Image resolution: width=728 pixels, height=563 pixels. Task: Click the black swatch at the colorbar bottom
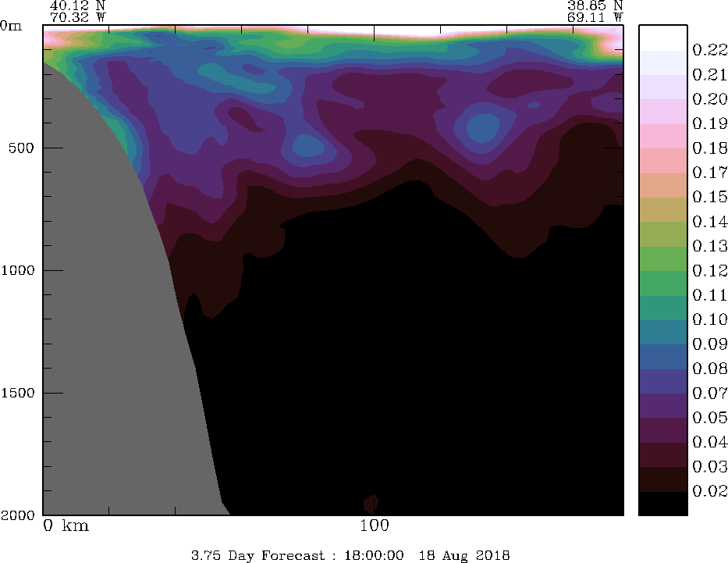click(663, 503)
